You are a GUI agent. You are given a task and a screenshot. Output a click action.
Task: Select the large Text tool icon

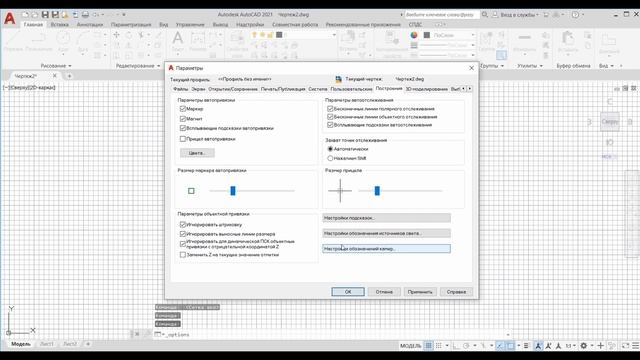click(x=178, y=38)
